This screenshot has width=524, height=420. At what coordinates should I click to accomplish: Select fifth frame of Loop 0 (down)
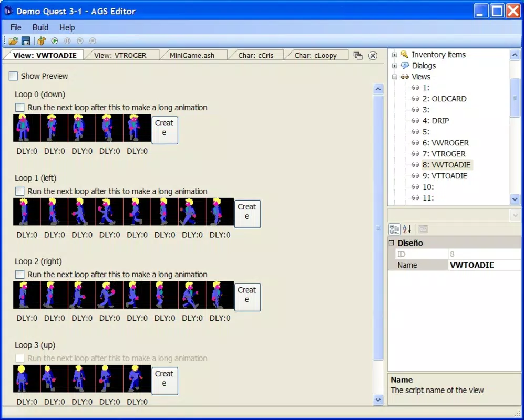(x=137, y=128)
